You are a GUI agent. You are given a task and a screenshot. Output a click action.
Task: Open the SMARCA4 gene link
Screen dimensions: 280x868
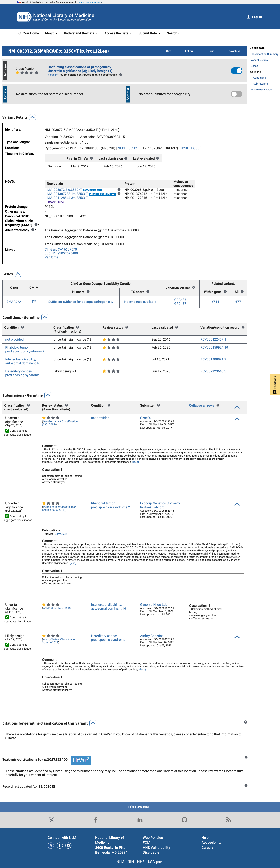pos(14,302)
